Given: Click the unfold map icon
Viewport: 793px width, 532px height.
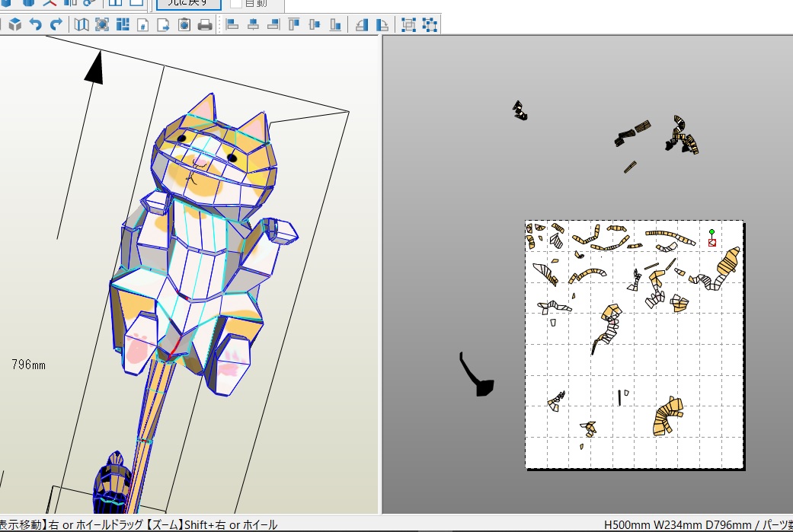Looking at the screenshot, I should pos(82,24).
